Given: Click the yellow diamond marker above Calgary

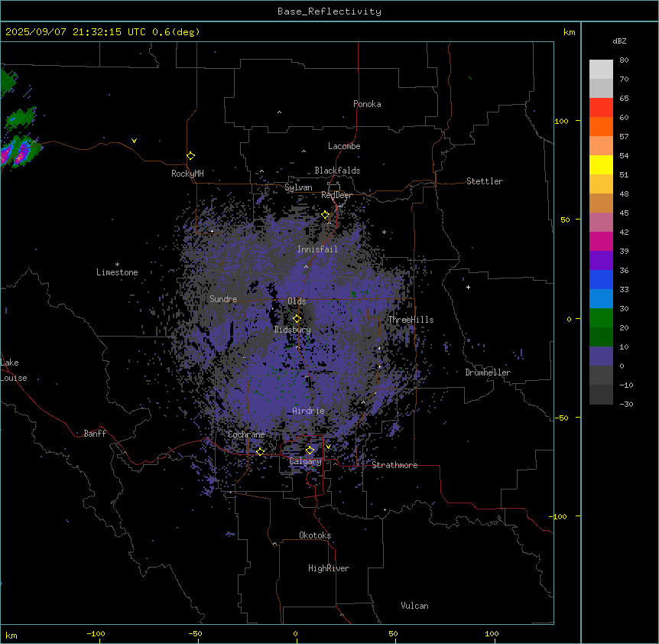Looking at the screenshot, I should (x=310, y=450).
